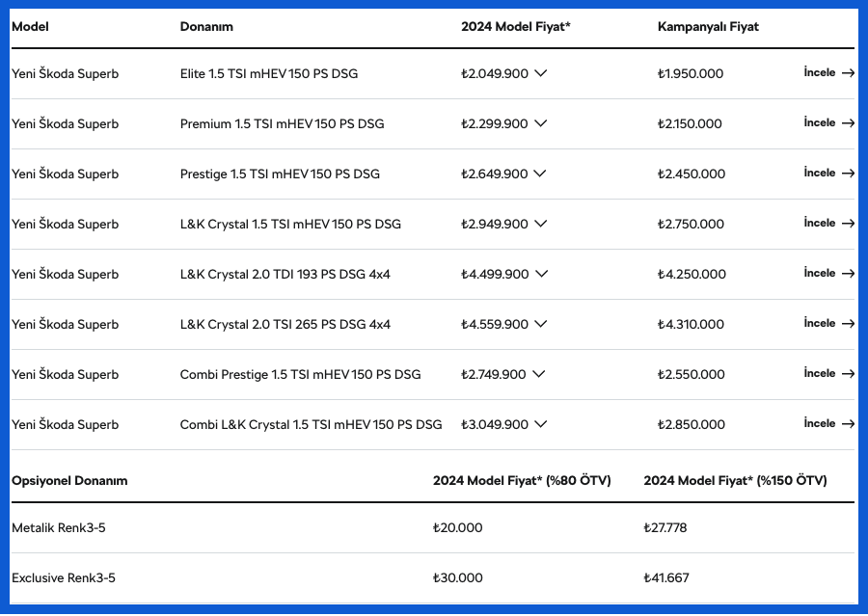This screenshot has width=868, height=616.
Task: Click campaign price ₺2.850.000
Action: click(x=692, y=424)
